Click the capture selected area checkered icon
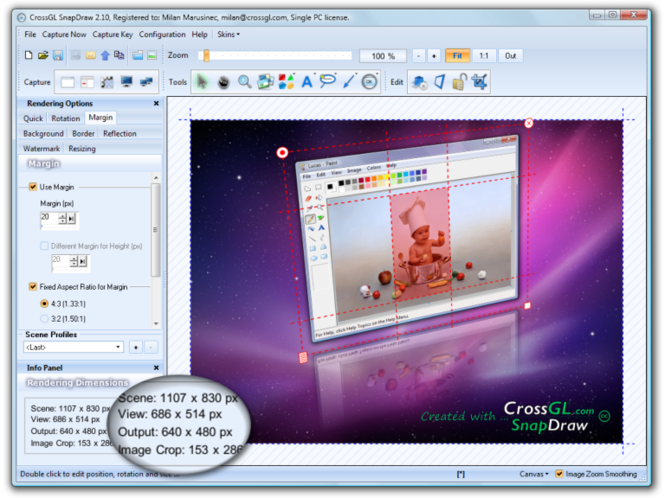665x498 pixels. click(x=107, y=82)
